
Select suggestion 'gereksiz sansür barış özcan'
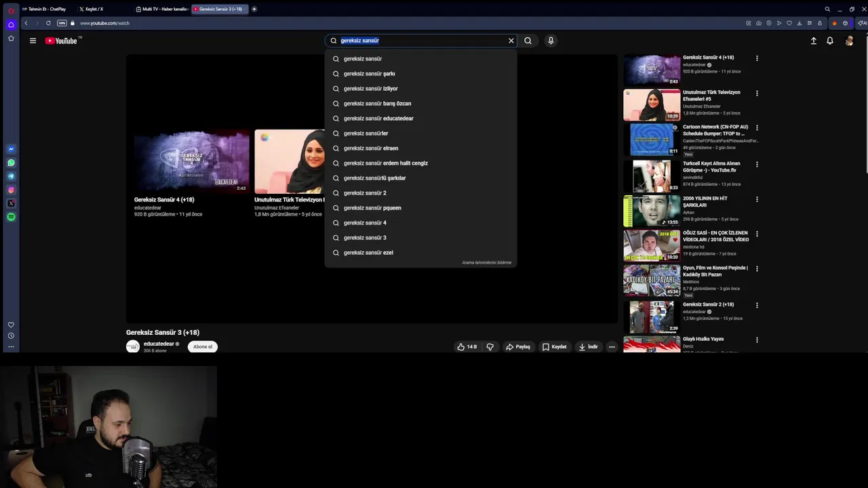tap(420, 104)
